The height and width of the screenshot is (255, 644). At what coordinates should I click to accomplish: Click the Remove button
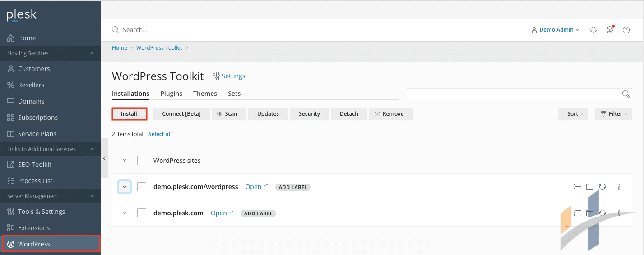[391, 114]
